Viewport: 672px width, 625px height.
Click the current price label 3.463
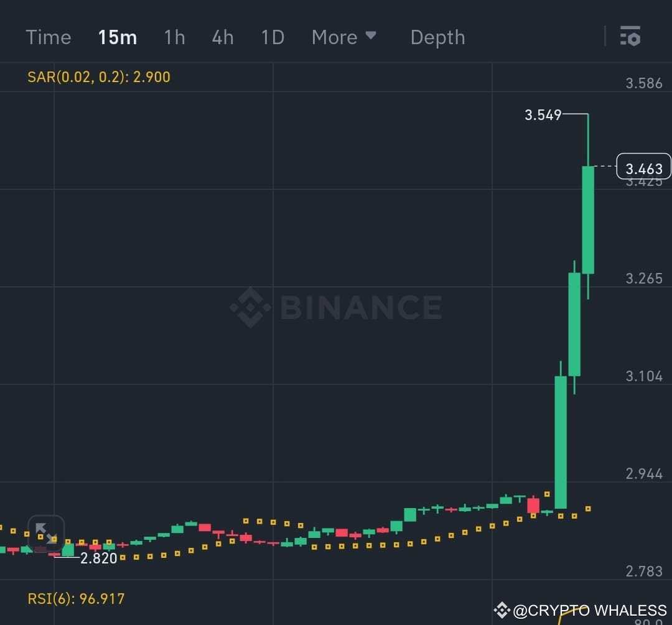click(x=644, y=167)
